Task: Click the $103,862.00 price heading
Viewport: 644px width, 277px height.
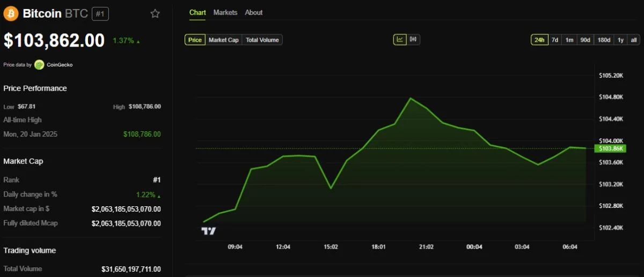Action: coord(54,41)
